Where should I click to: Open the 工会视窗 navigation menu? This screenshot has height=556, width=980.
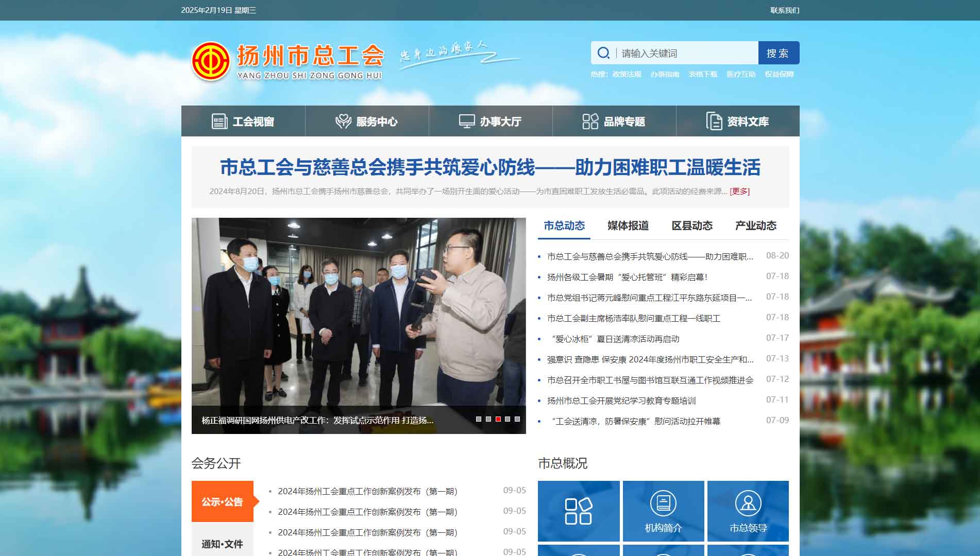[243, 121]
